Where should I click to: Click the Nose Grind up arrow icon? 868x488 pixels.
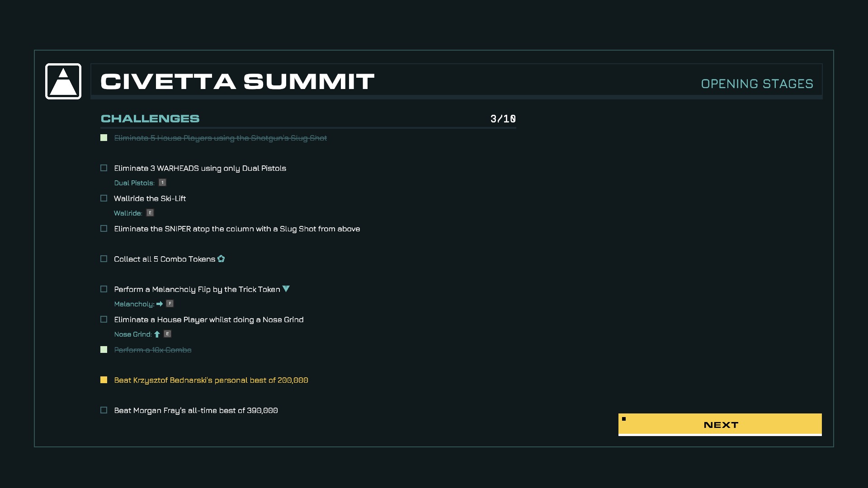[x=157, y=334]
